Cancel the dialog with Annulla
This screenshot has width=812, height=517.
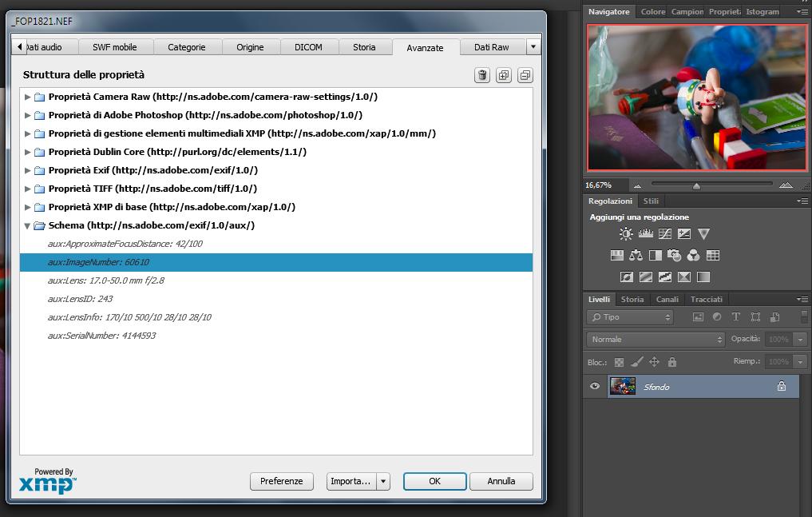pyautogui.click(x=501, y=481)
